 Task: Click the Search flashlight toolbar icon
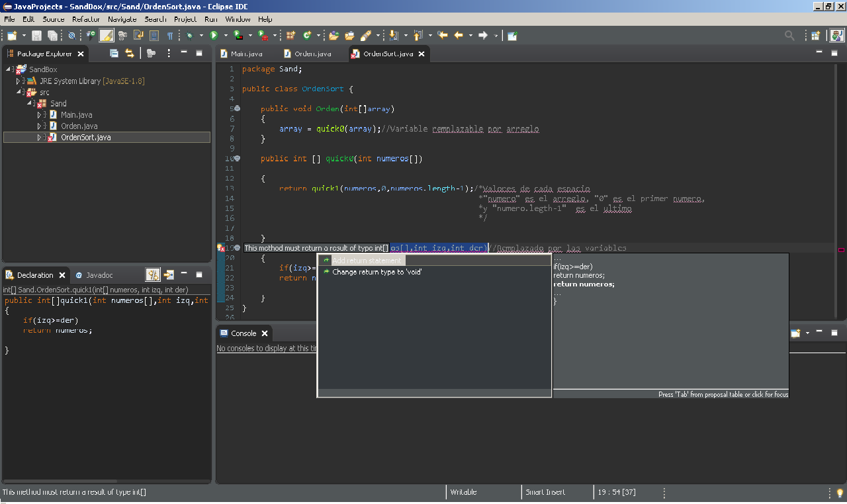point(365,35)
